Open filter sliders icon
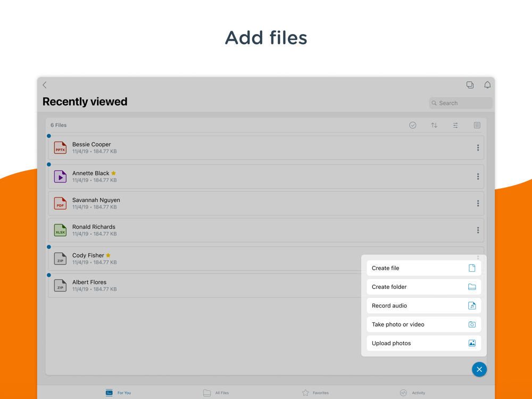 [x=455, y=125]
